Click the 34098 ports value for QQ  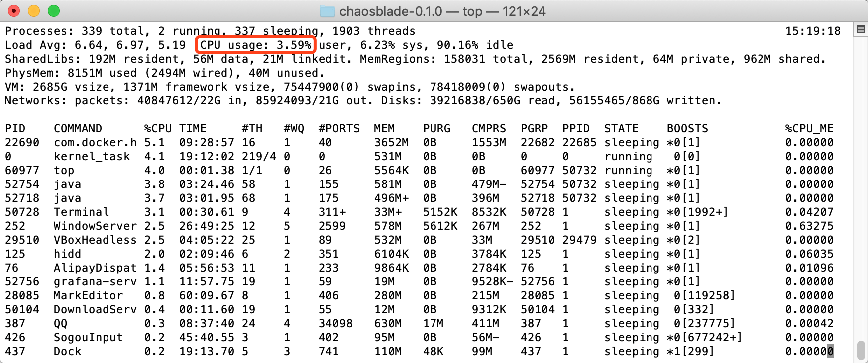(335, 324)
